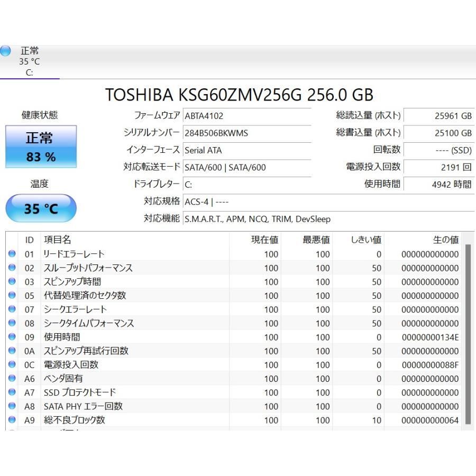Select the serial number field 284B506BKWMS
476x476 pixels.
tap(247, 133)
